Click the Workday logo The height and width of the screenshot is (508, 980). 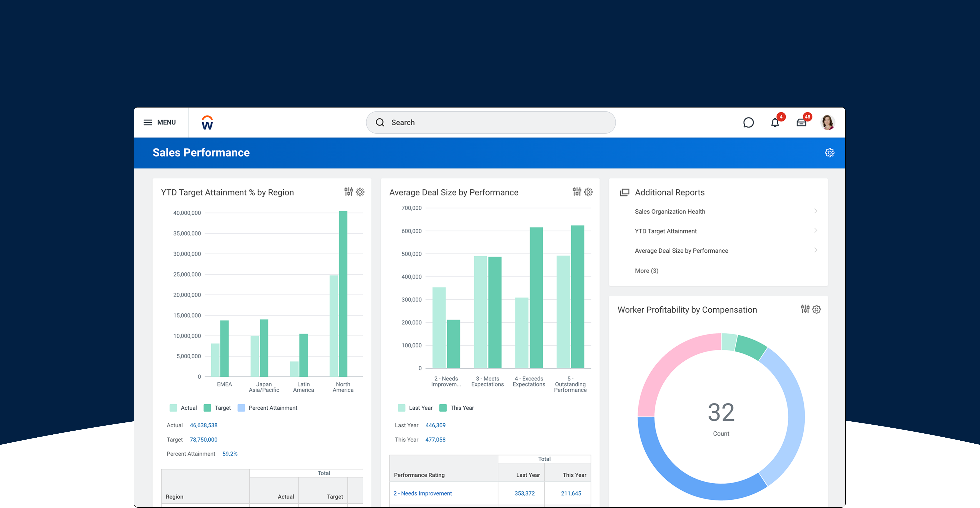point(207,123)
